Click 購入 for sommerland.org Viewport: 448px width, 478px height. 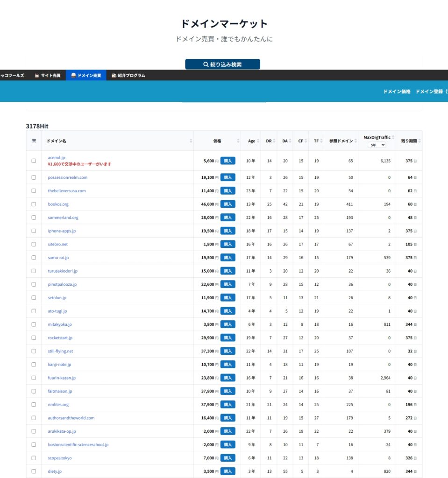[228, 218]
